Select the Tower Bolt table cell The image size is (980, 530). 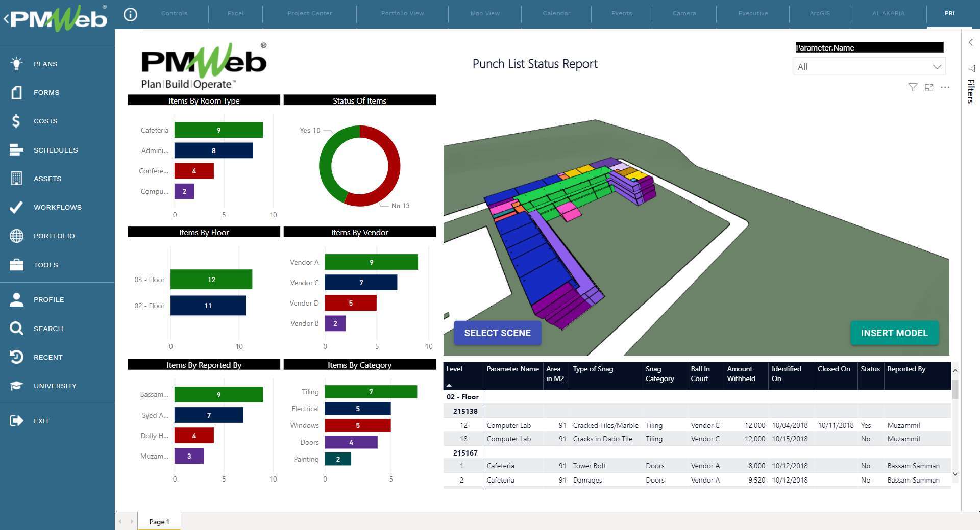click(x=589, y=466)
